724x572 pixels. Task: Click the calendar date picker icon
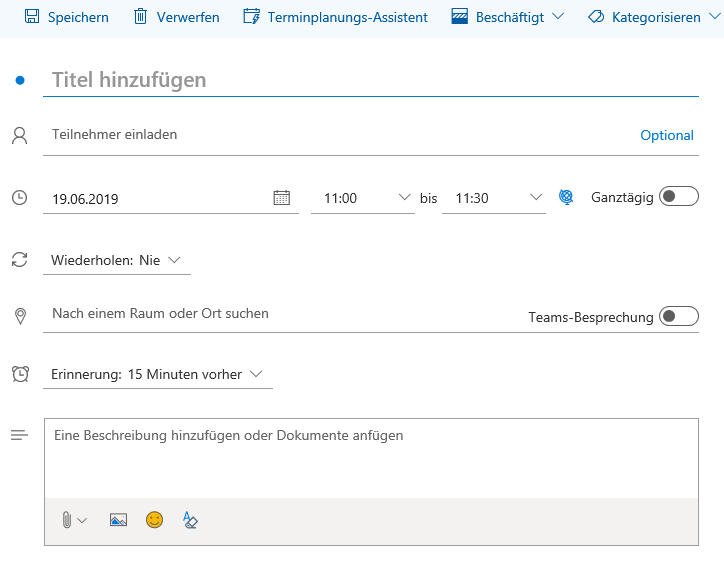pyautogui.click(x=282, y=198)
